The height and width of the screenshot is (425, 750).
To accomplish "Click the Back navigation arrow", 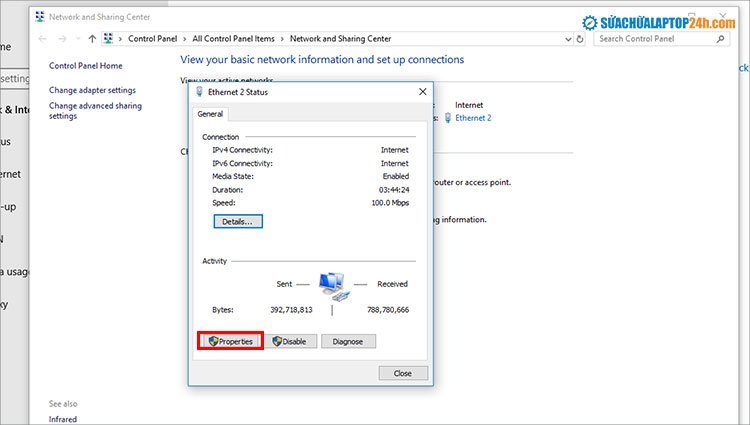I will click(42, 39).
